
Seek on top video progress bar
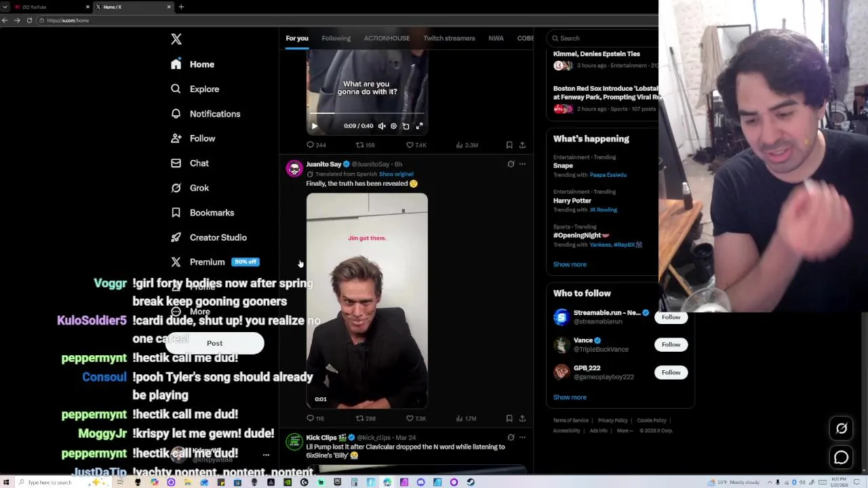point(367,114)
